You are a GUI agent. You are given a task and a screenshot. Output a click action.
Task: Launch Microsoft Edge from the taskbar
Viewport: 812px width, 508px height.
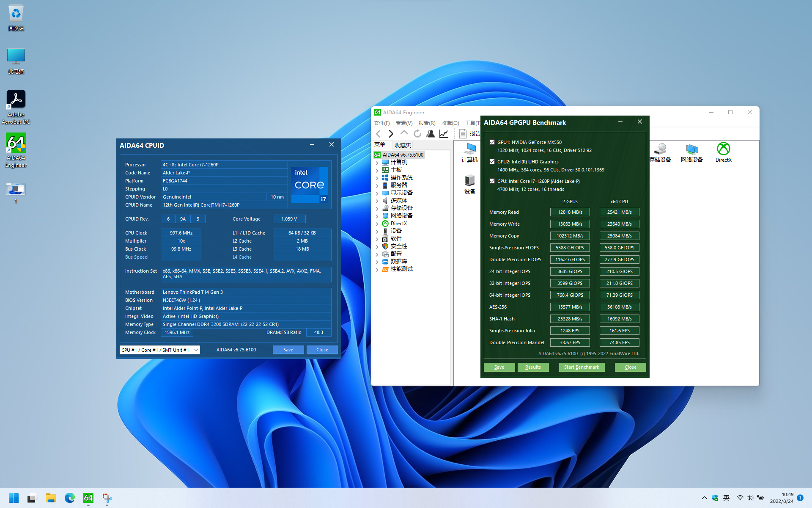pos(70,498)
